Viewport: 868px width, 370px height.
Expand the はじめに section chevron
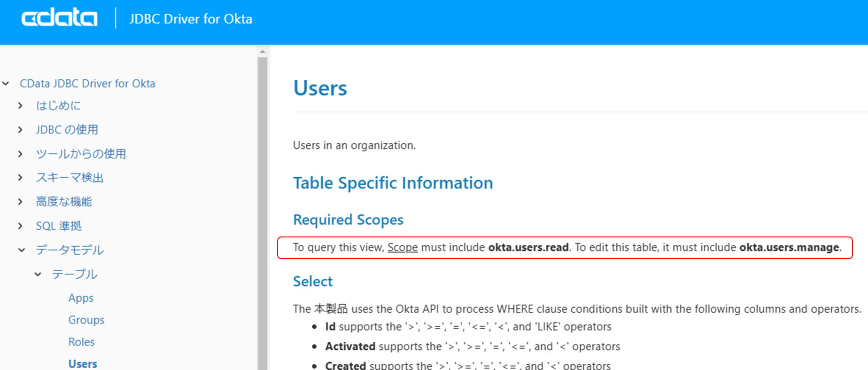click(20, 106)
